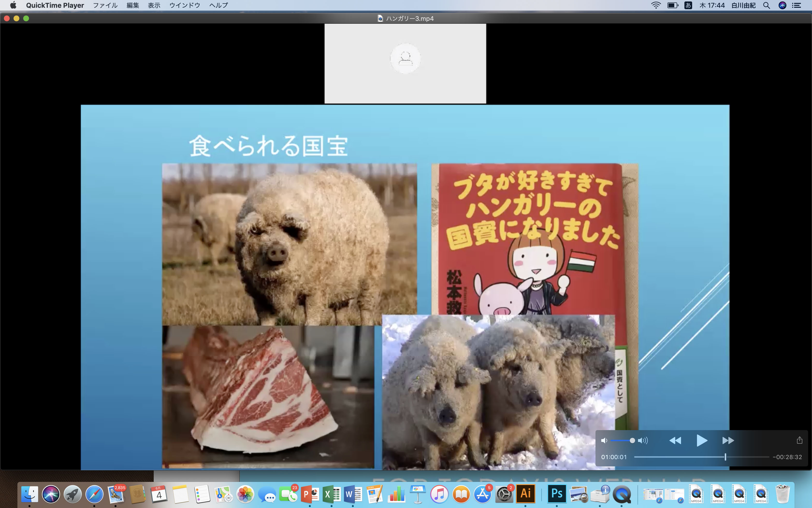
Task: Open the Apple menu
Action: point(13,5)
